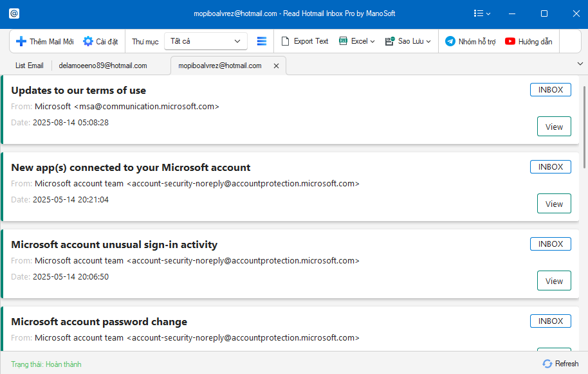Maximize the Read Hotmail Inbox Pro window
Image resolution: width=588 pixels, height=374 pixels.
click(x=544, y=13)
